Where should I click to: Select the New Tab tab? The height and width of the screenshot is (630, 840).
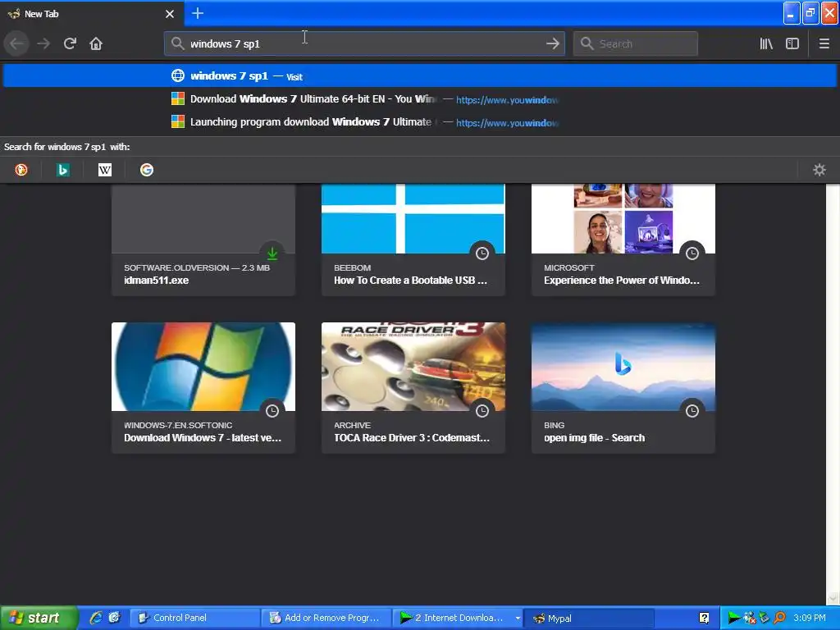tap(92, 13)
